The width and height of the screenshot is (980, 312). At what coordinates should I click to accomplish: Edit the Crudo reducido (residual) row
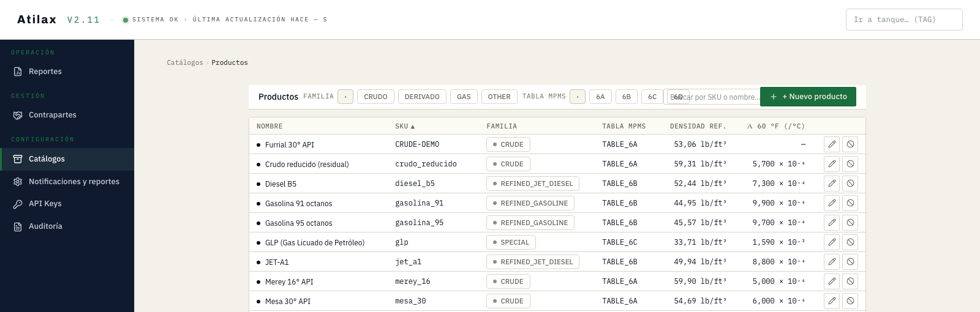[832, 164]
